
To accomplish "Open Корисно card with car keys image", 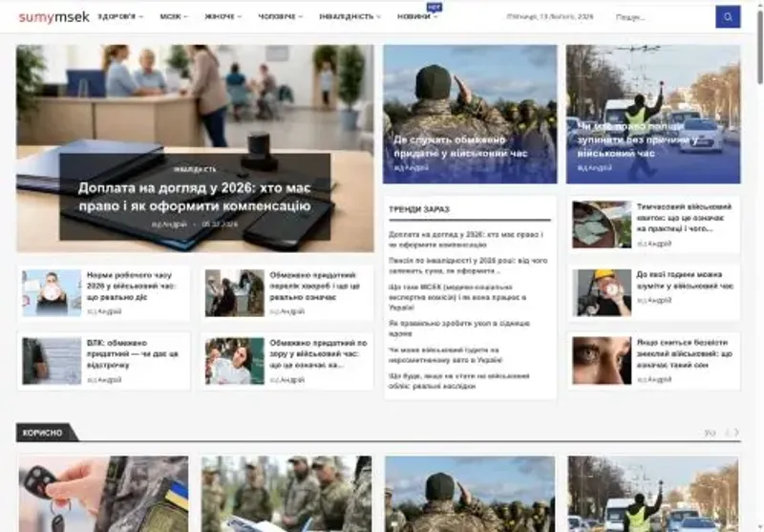I will click(x=103, y=494).
